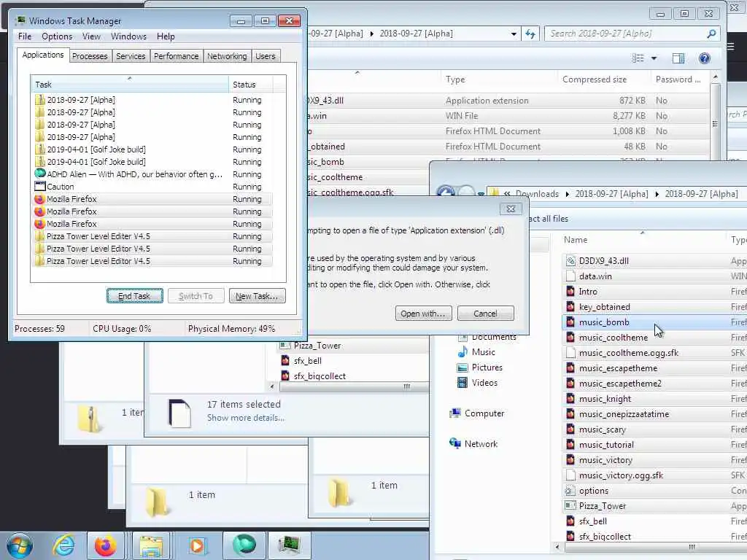Open the View menu in Task Manager
The image size is (747, 560).
[91, 36]
